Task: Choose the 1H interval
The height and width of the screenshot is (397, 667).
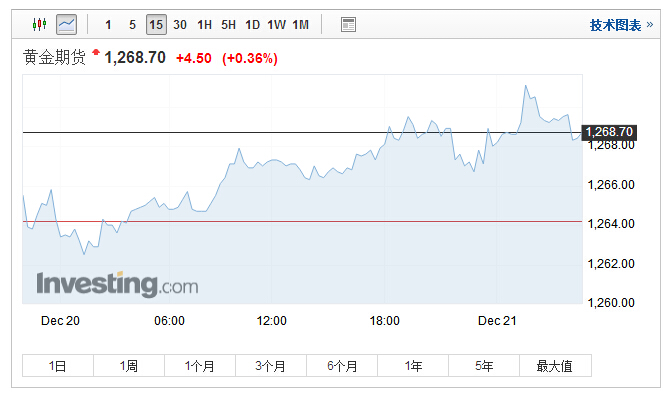Action: [204, 25]
